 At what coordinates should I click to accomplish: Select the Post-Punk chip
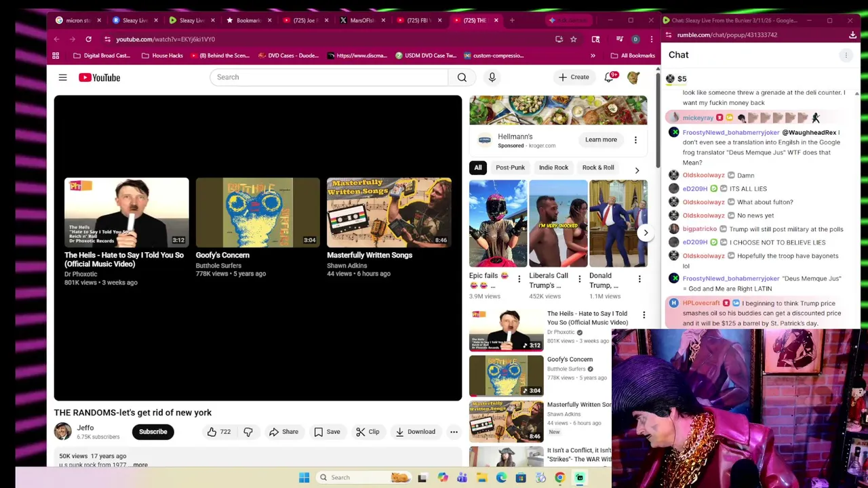510,167
